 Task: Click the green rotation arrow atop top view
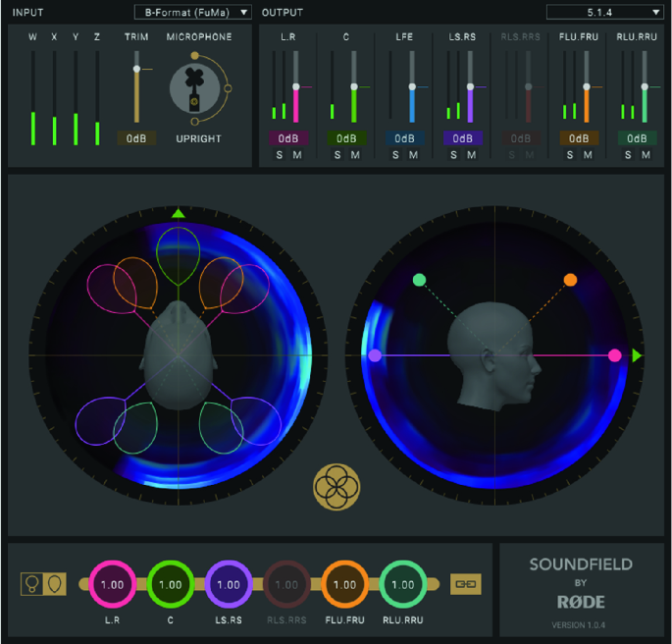tap(178, 212)
